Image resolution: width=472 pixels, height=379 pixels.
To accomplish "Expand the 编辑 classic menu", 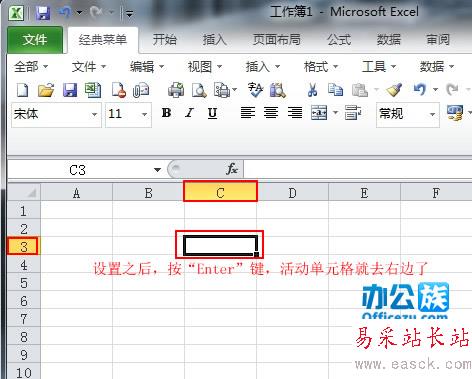I will [x=147, y=67].
